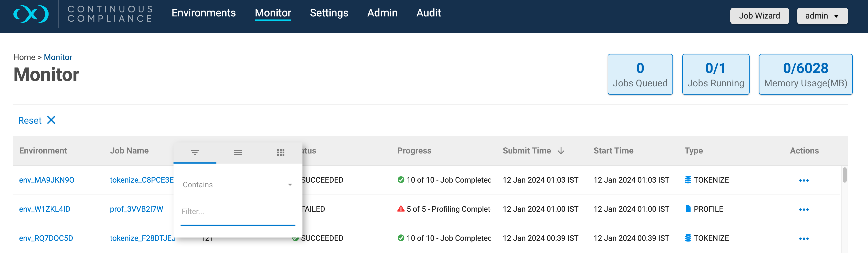Click the Jobs Running stat card
Viewport: 868px width, 253px height.
click(716, 74)
